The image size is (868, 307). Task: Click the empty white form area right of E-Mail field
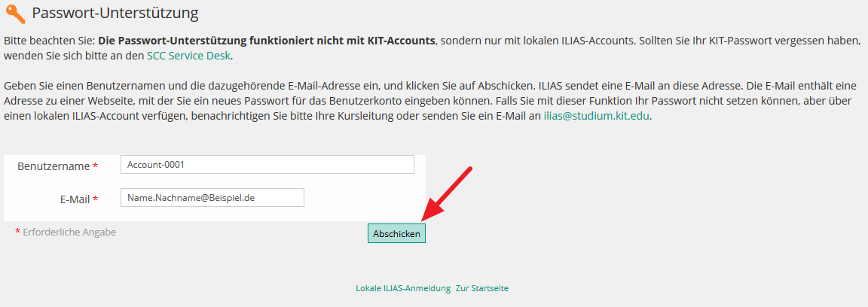(365, 197)
